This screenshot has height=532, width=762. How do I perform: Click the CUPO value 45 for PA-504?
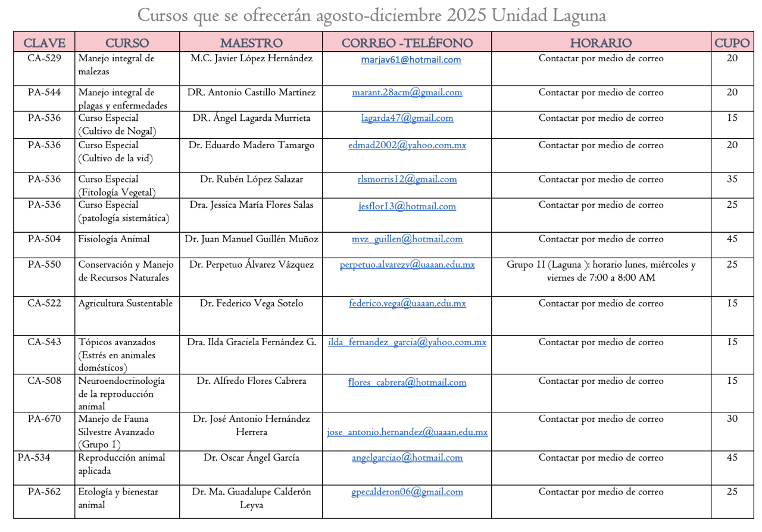[x=732, y=239]
